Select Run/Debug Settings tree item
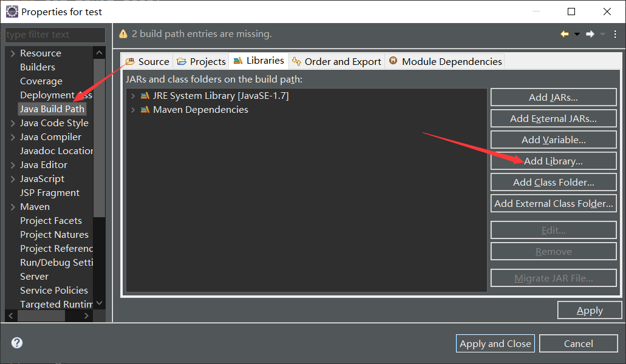The width and height of the screenshot is (626, 364). tap(56, 262)
